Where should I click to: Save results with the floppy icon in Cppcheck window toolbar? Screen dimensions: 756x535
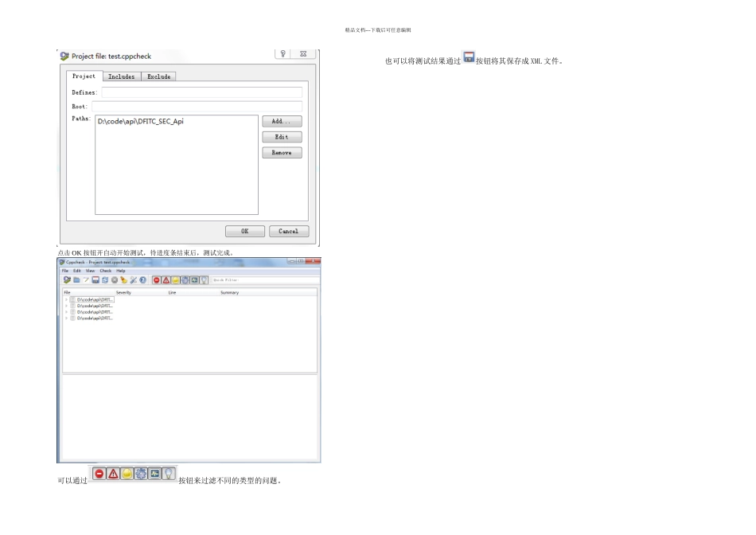(x=95, y=279)
